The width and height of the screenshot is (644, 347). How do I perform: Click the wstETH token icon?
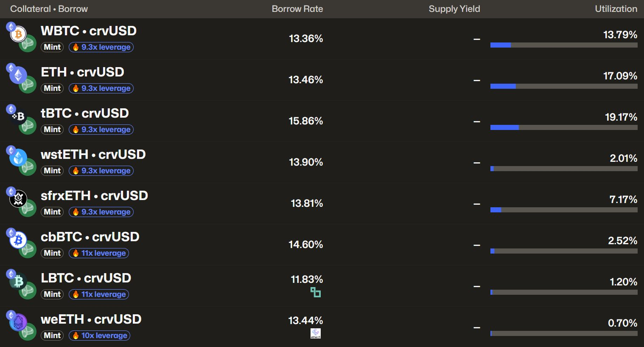pyautogui.click(x=18, y=158)
